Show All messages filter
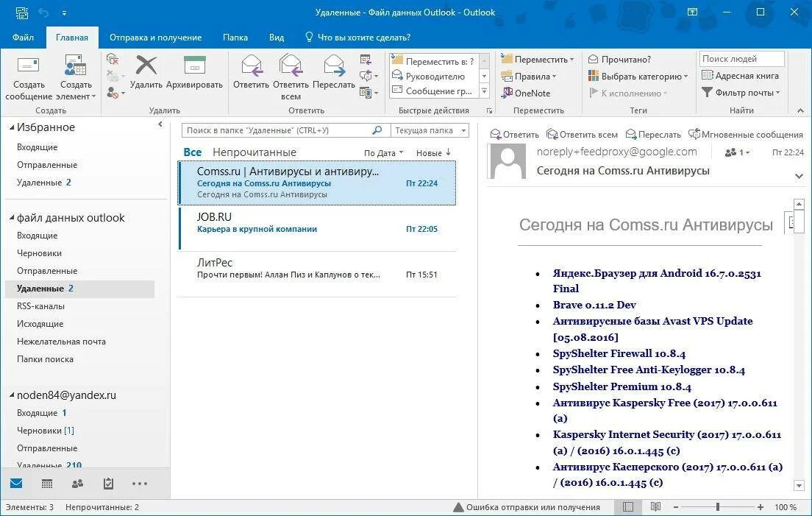The height and width of the screenshot is (516, 812). (x=192, y=152)
